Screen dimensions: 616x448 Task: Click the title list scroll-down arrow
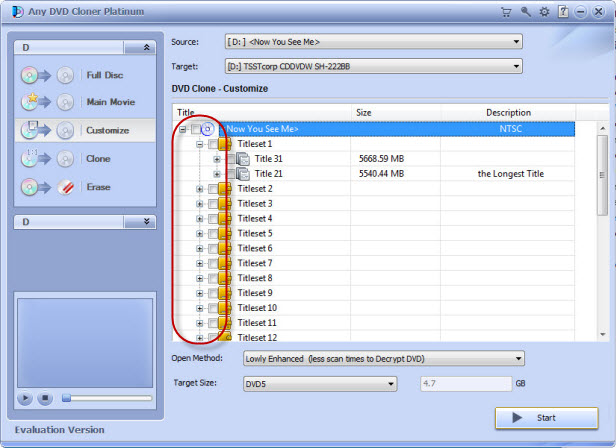[602, 335]
